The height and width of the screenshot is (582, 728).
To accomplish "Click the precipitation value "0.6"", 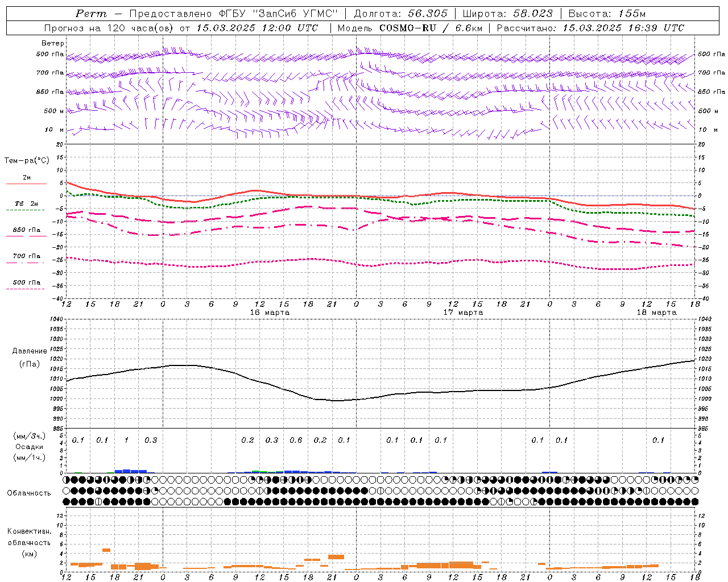I will [296, 440].
